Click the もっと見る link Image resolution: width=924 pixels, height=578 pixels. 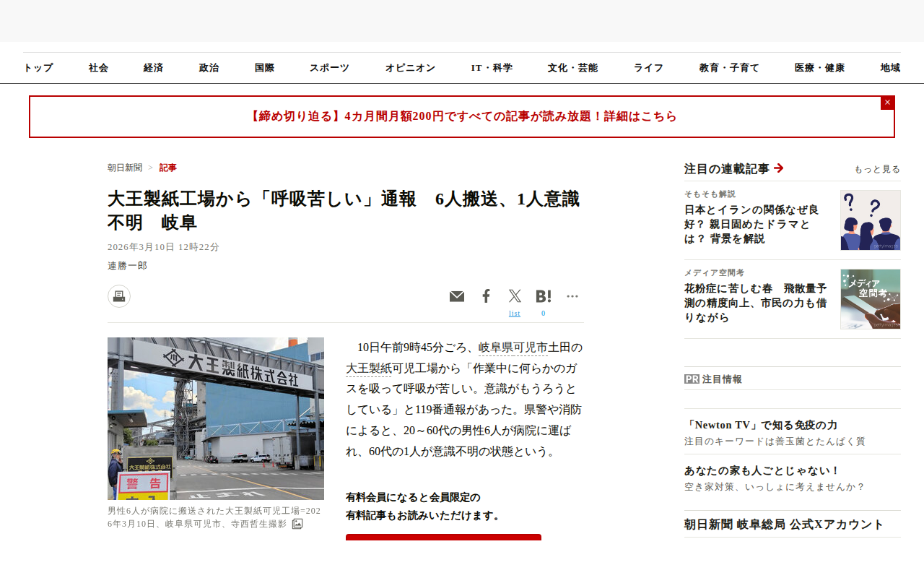click(877, 169)
